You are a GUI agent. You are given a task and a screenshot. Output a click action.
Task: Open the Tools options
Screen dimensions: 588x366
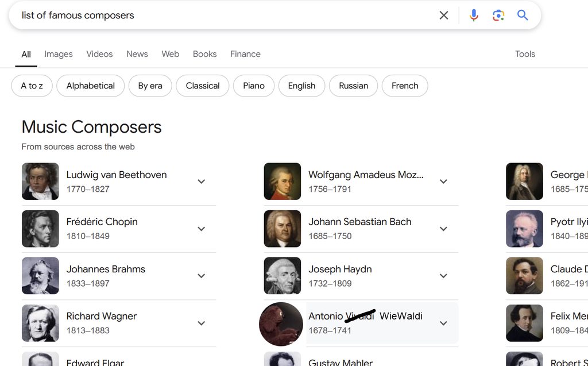tap(525, 54)
